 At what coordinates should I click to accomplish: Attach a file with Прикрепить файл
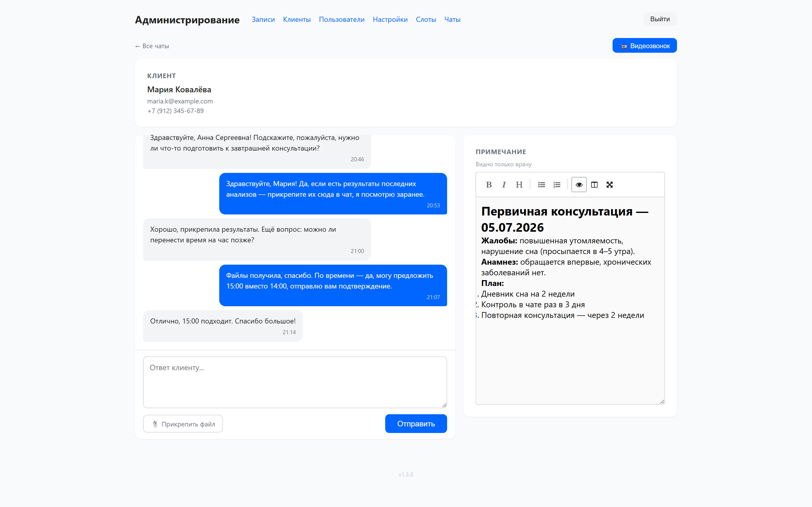click(183, 424)
